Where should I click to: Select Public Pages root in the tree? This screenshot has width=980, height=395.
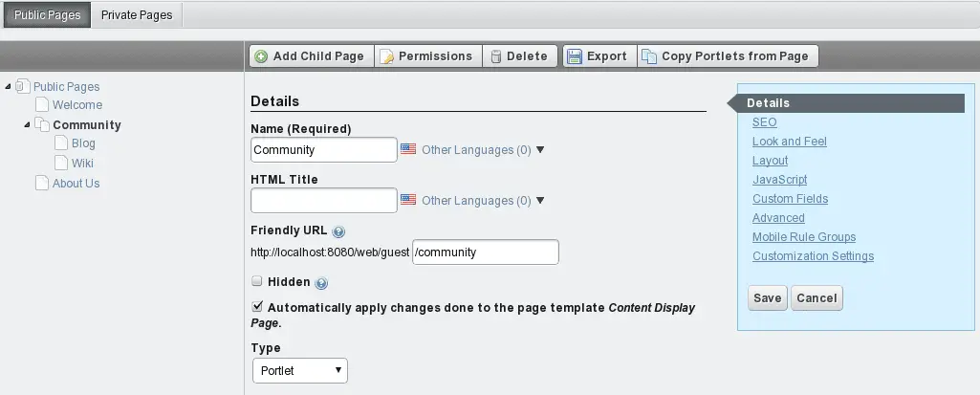coord(66,87)
